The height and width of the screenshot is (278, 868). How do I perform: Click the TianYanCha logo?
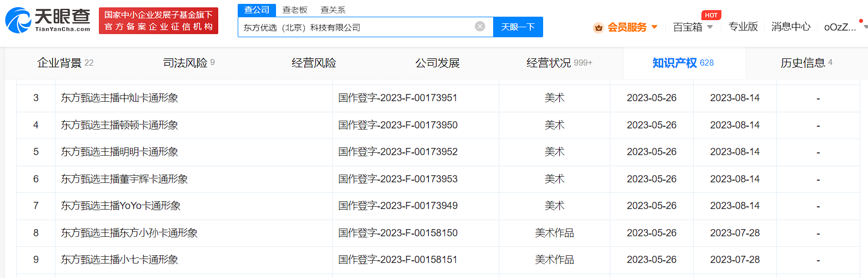[48, 21]
